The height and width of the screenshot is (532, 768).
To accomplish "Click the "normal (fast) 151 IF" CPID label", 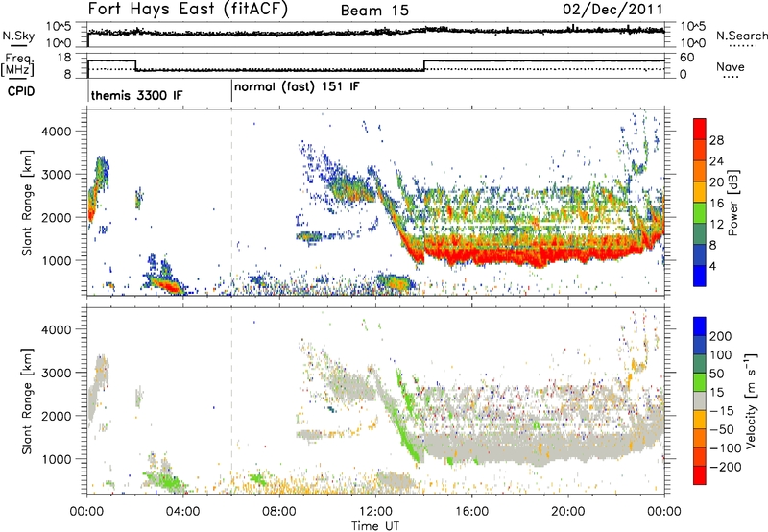I will 297,86.
